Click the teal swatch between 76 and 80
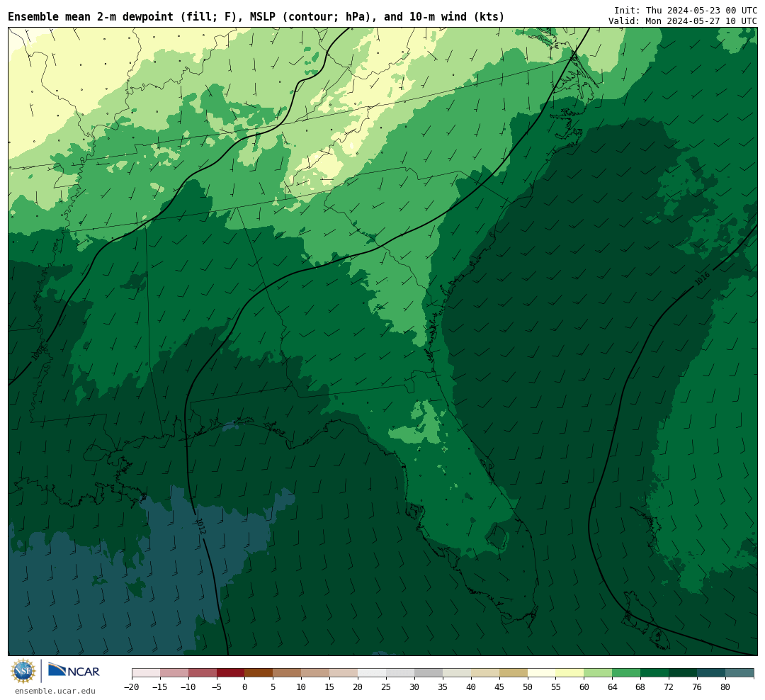This screenshot has width=765, height=700. 711,673
